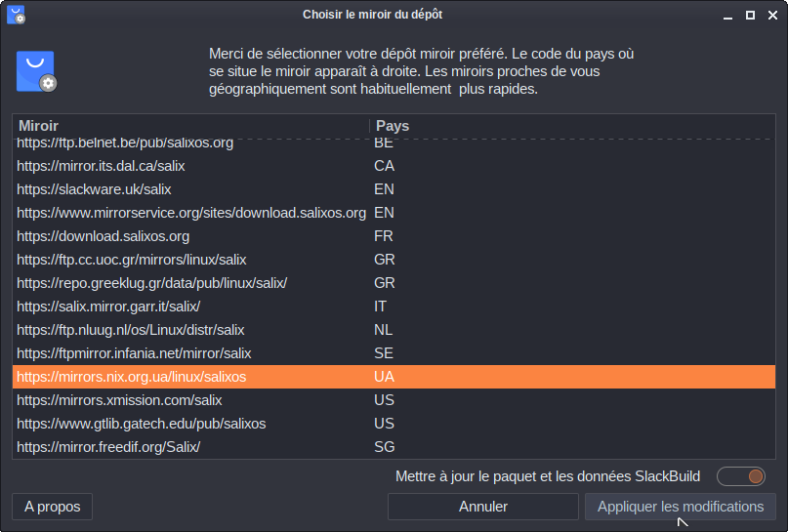Close the mirror chooser dialog
The image size is (788, 532).
pos(771,15)
